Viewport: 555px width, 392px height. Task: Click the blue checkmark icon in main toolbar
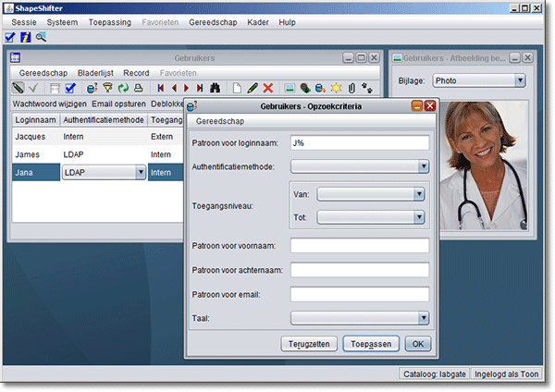(x=10, y=37)
